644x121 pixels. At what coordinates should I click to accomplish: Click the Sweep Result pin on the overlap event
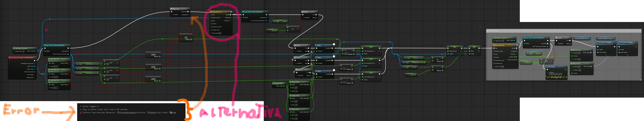[x=34, y=77]
